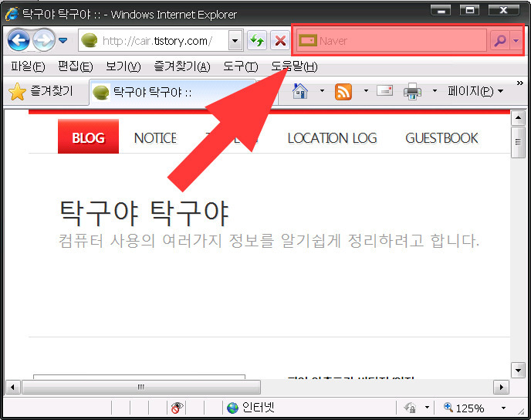This screenshot has height=420, width=531.
Task: Expand the zoom level dropdown arrow
Action: pos(503,408)
